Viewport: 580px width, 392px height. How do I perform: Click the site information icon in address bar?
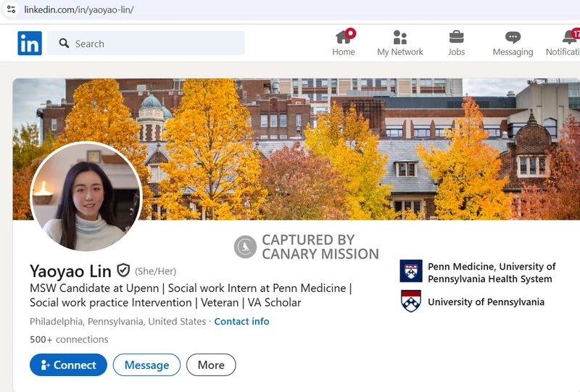11,9
